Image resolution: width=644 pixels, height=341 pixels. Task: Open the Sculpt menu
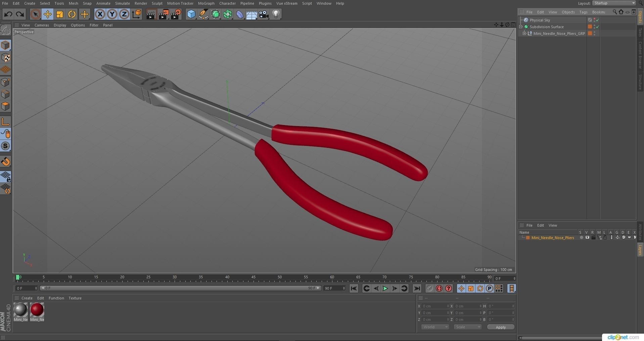point(157,3)
